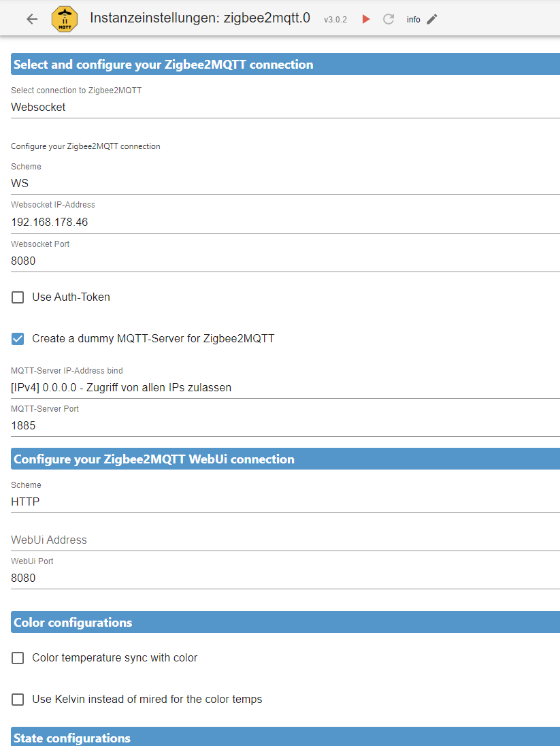
Task: Open the WS scheme dropdown
Action: click(285, 183)
